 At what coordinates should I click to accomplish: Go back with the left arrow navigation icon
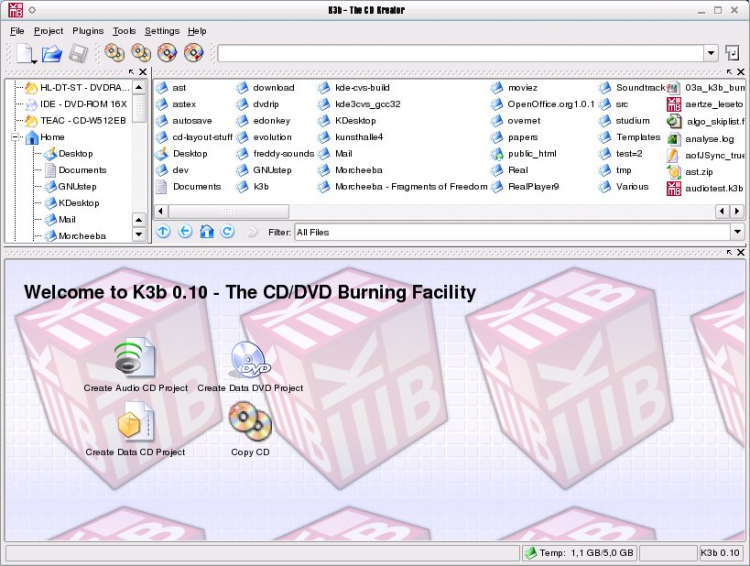[185, 232]
